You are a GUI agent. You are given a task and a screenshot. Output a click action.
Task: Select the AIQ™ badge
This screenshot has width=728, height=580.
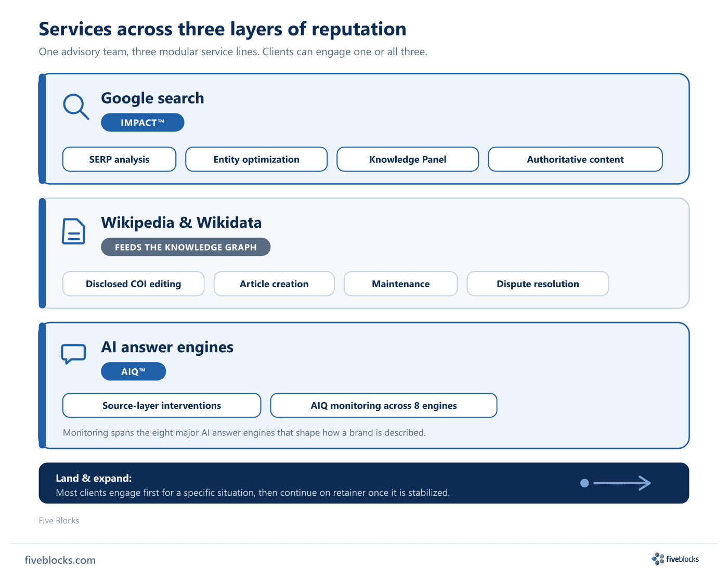pos(133,371)
